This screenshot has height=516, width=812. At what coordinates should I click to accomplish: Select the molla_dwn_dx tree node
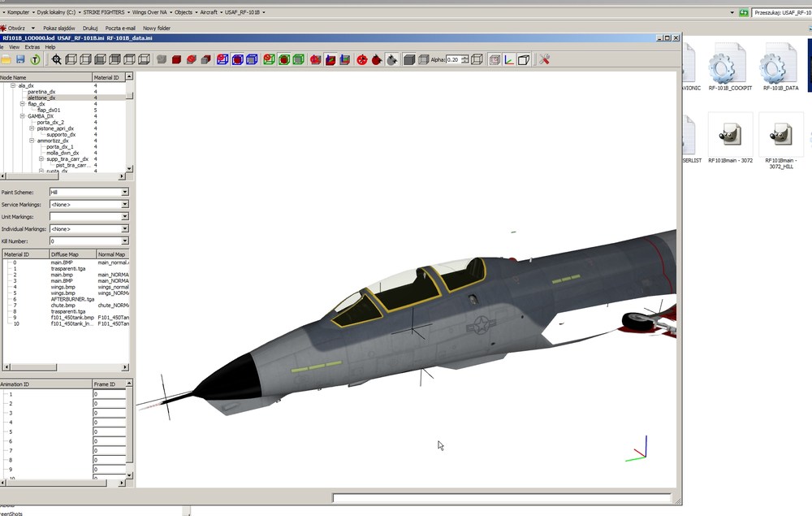pyautogui.click(x=63, y=153)
